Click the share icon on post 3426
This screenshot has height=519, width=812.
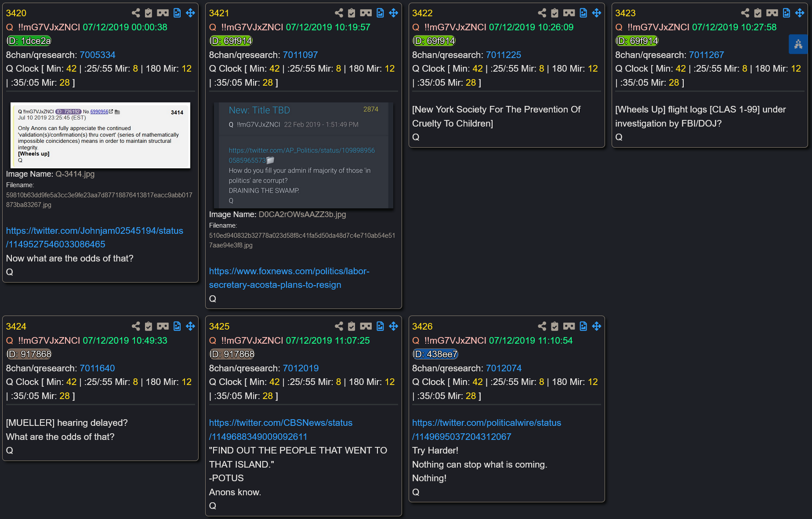tap(542, 326)
